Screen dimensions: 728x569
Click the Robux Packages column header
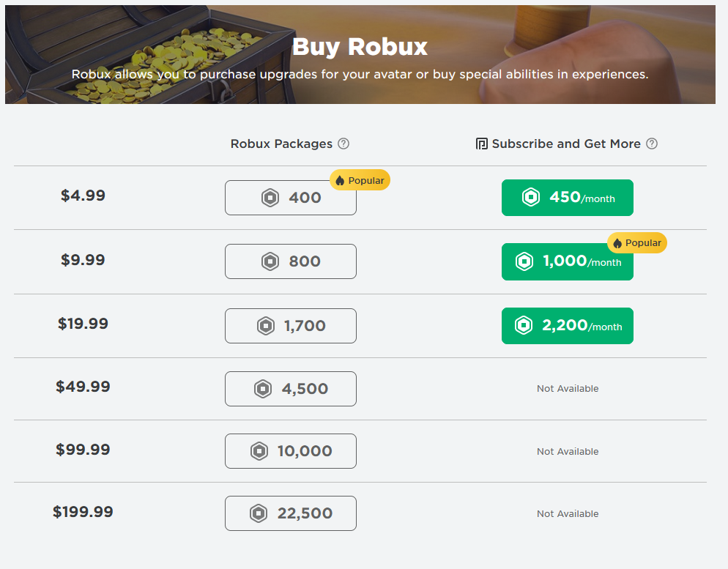(281, 144)
